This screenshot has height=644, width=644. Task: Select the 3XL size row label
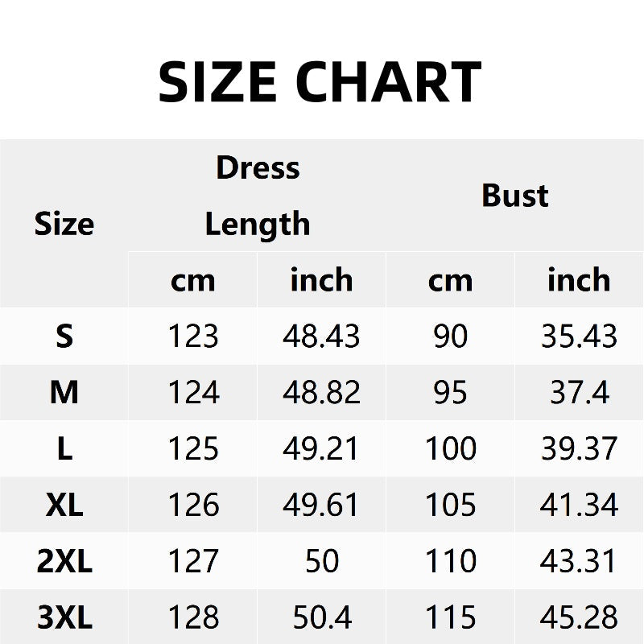click(64, 617)
